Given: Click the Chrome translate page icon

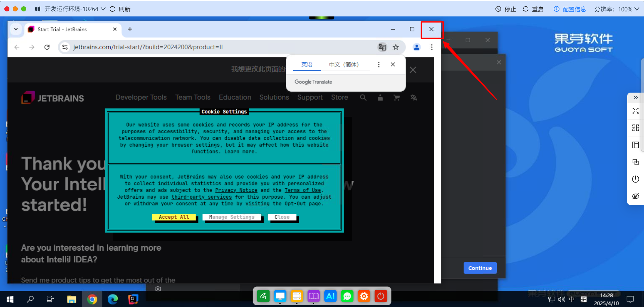Looking at the screenshot, I should pyautogui.click(x=382, y=47).
